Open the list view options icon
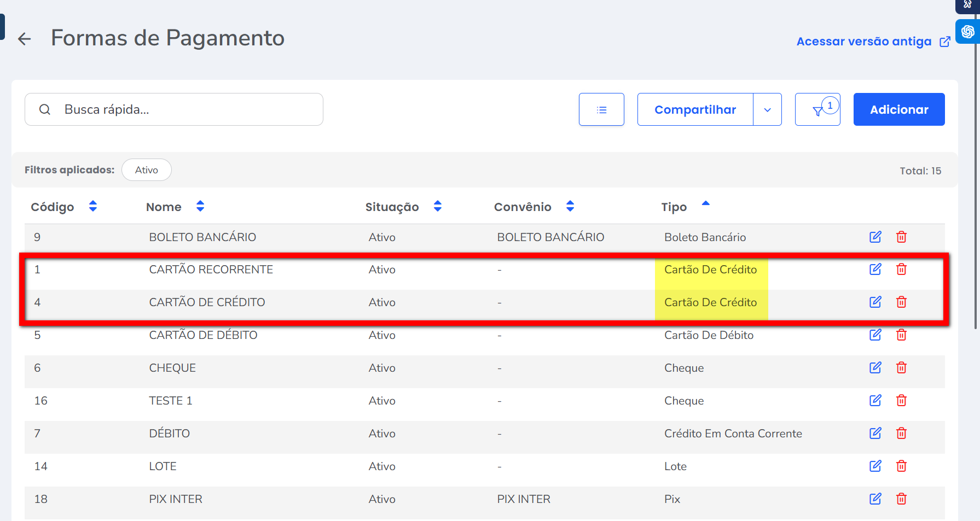 tap(601, 110)
